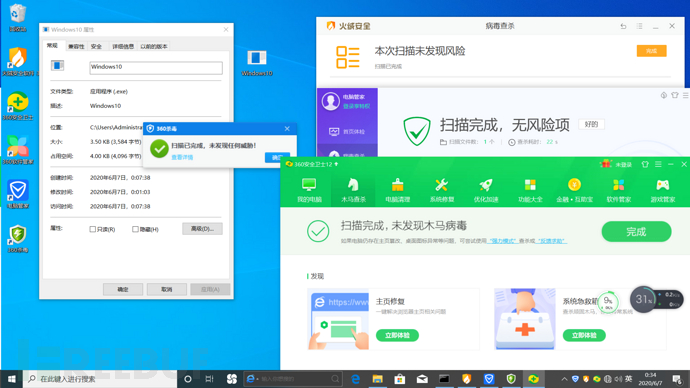The image size is (690, 388).
Task: Click 好的 button in 电脑管家
Action: [591, 124]
